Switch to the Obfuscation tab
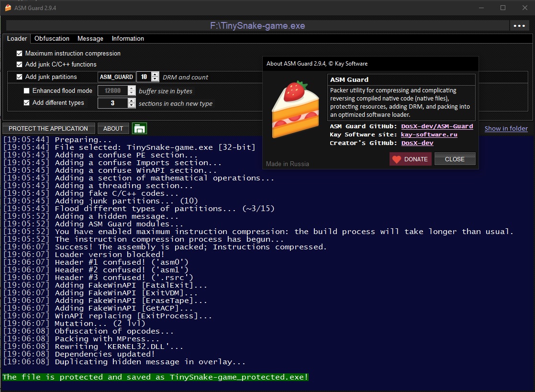535x392 pixels. (52, 39)
